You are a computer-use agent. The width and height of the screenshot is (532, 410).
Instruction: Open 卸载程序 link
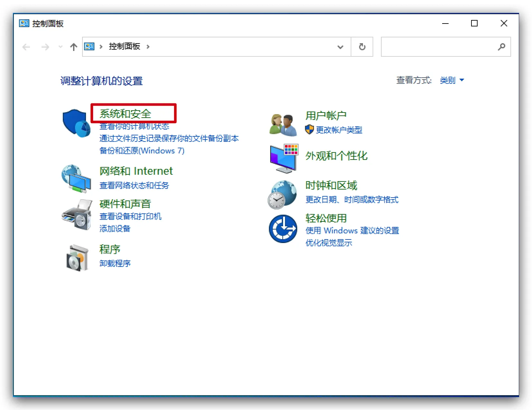tap(115, 264)
